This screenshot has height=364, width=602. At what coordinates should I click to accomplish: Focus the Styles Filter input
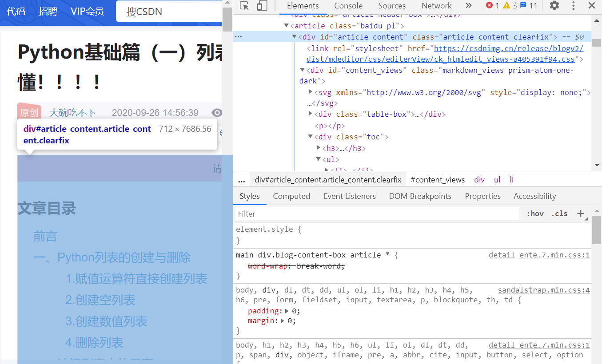(377, 214)
